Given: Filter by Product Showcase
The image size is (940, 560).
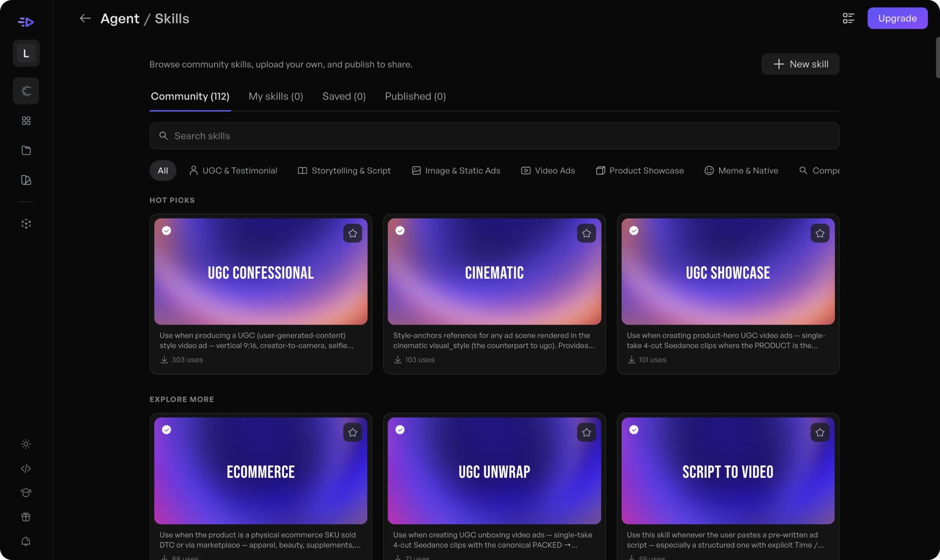Looking at the screenshot, I should pyautogui.click(x=640, y=170).
